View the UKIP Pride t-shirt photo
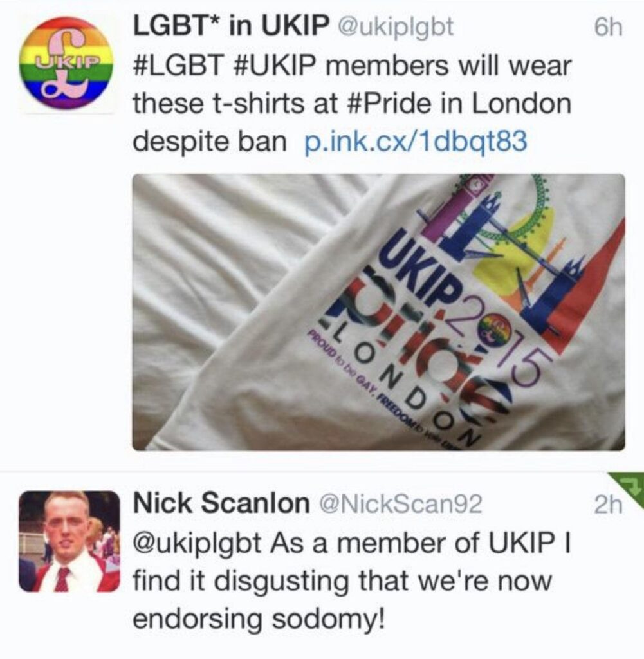 click(x=378, y=312)
